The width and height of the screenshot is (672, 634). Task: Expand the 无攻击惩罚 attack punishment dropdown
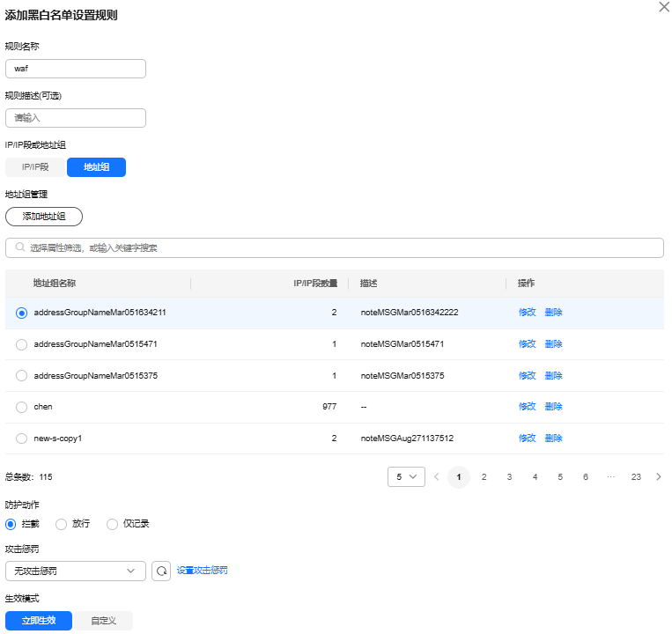(75, 571)
